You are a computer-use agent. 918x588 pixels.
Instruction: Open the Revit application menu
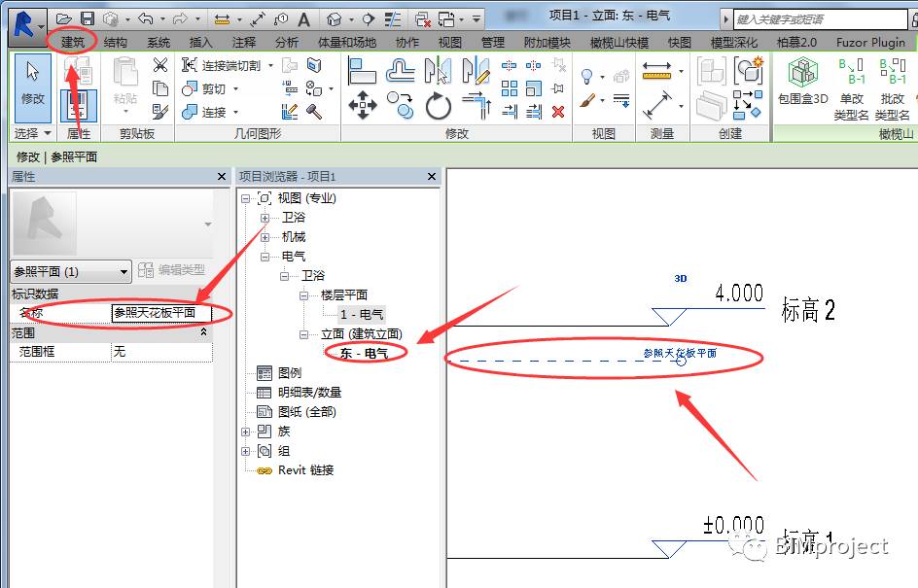pos(25,25)
